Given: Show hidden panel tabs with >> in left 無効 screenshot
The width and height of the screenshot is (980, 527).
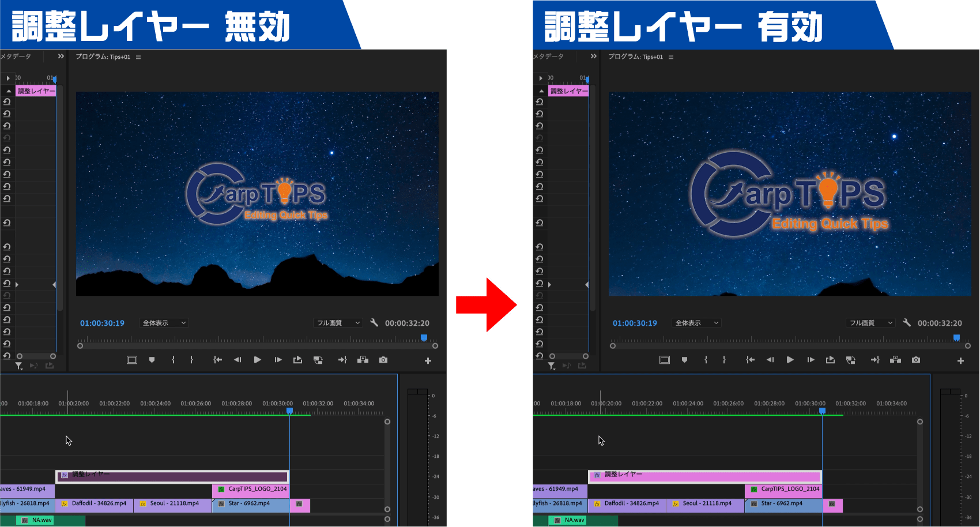Looking at the screenshot, I should point(61,57).
